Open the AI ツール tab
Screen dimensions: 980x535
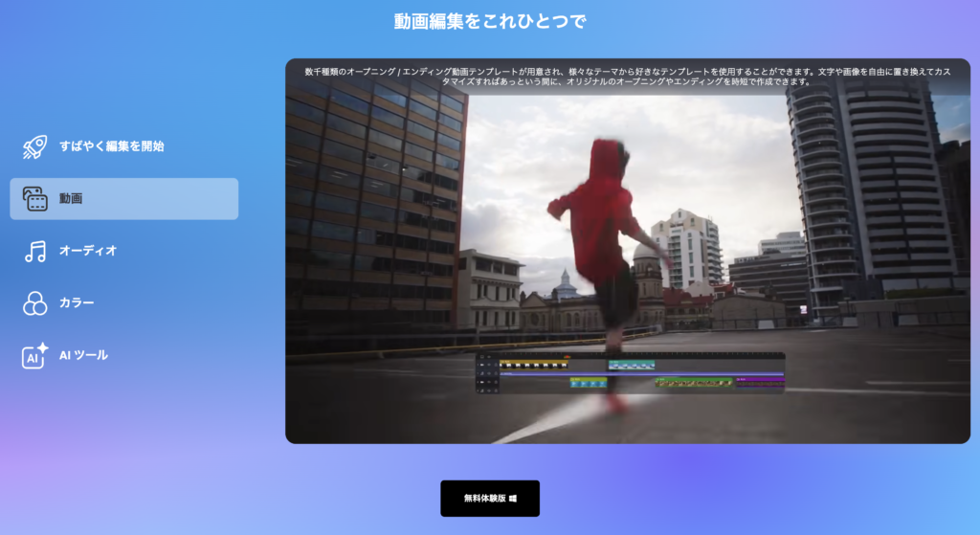pyautogui.click(x=123, y=355)
